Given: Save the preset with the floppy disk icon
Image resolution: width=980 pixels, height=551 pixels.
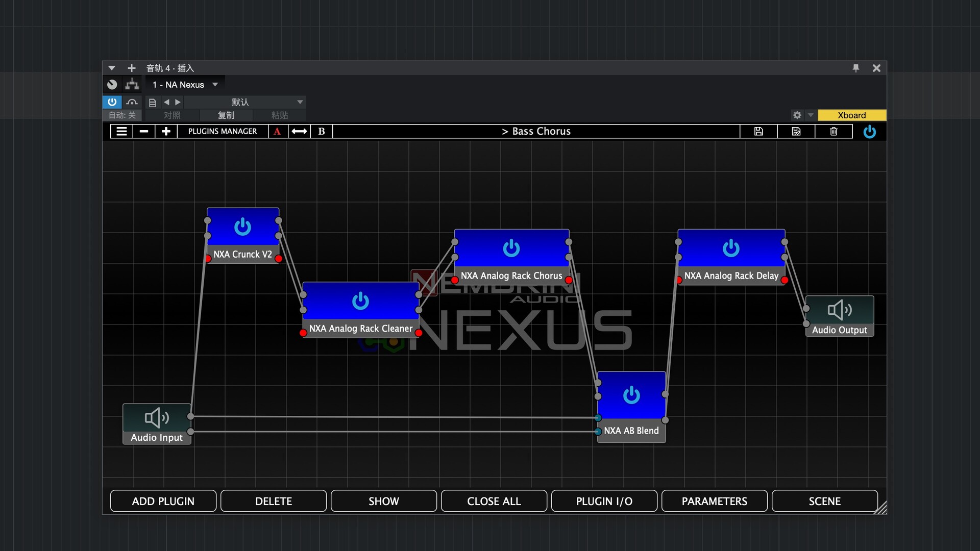Looking at the screenshot, I should click(x=758, y=131).
